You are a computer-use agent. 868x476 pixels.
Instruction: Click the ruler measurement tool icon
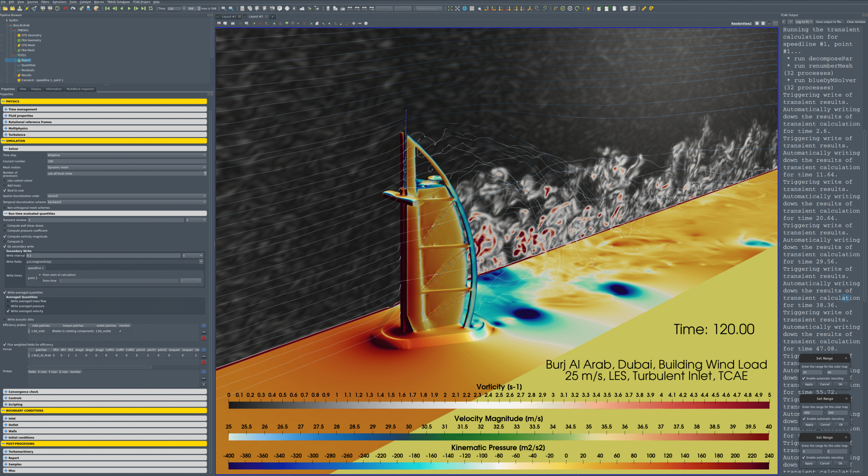click(x=644, y=8)
